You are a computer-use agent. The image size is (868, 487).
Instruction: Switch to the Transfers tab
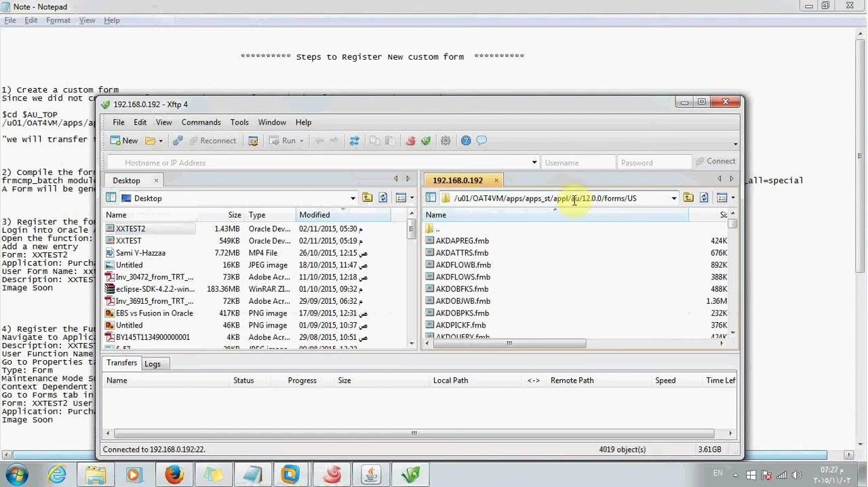click(121, 363)
